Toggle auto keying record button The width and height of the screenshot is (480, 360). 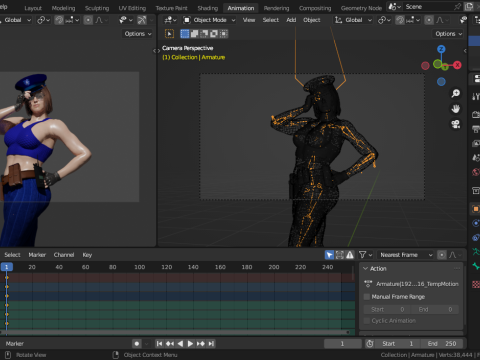tap(137, 344)
